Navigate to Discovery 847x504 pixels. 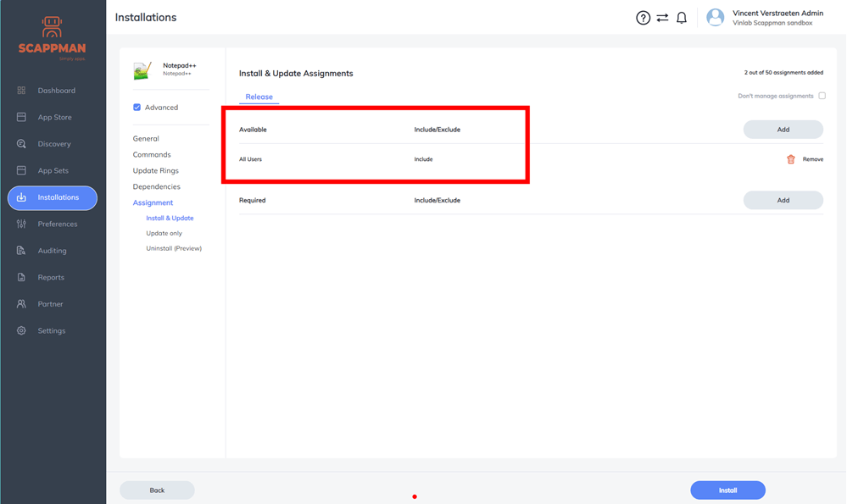pos(54,144)
